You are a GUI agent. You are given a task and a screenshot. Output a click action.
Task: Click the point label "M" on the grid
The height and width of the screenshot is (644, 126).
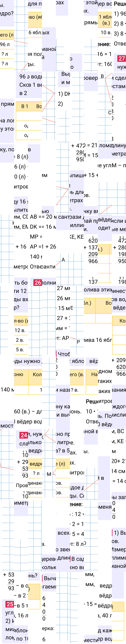tap(49, 474)
